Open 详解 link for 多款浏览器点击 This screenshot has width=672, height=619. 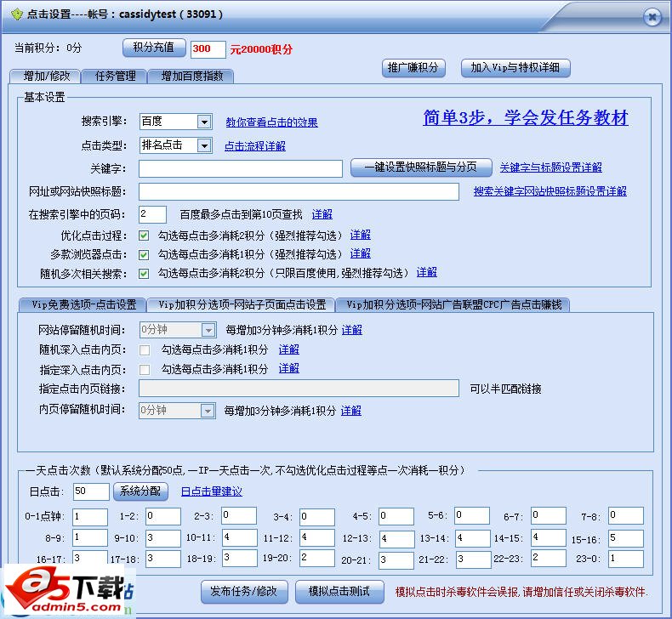coord(361,253)
